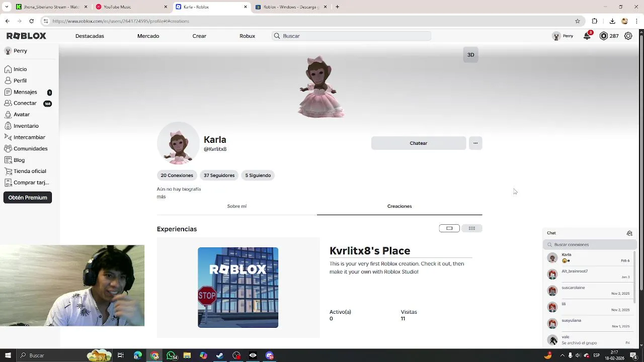This screenshot has height=362, width=644.
Task: Open the browser downloads icon
Action: coord(612,21)
